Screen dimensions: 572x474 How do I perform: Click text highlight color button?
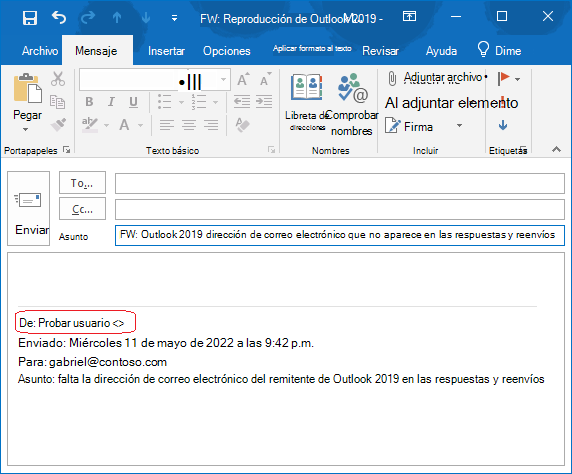click(90, 125)
